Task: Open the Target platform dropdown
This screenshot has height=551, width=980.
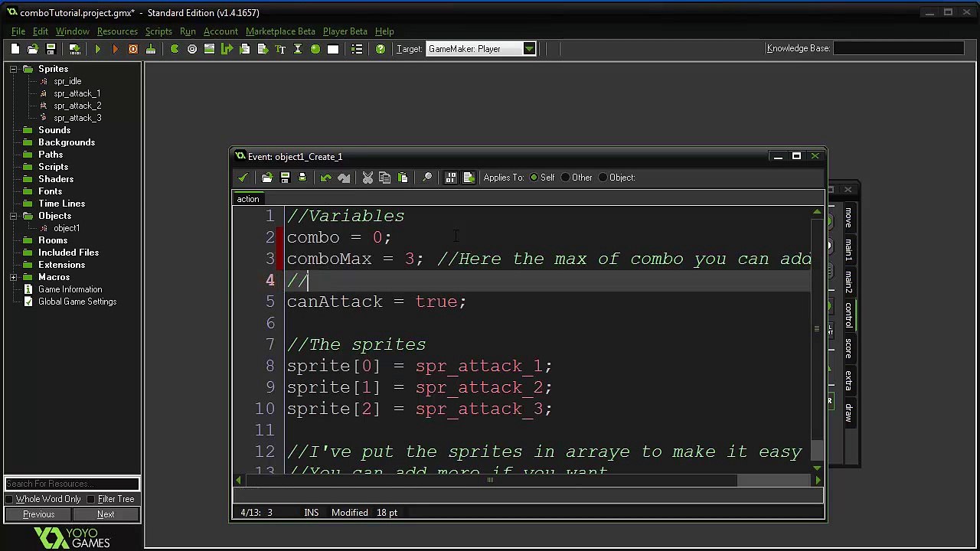Action: [x=529, y=49]
